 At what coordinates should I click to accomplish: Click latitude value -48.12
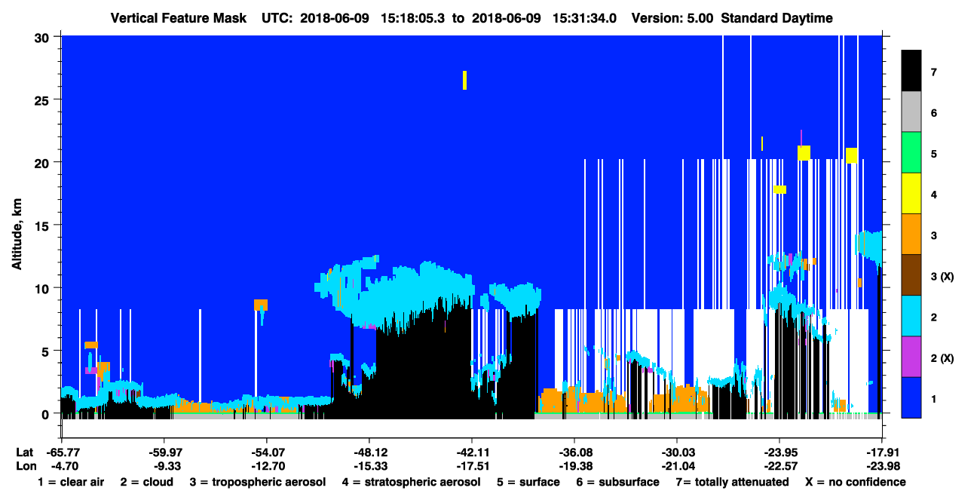pyautogui.click(x=369, y=452)
